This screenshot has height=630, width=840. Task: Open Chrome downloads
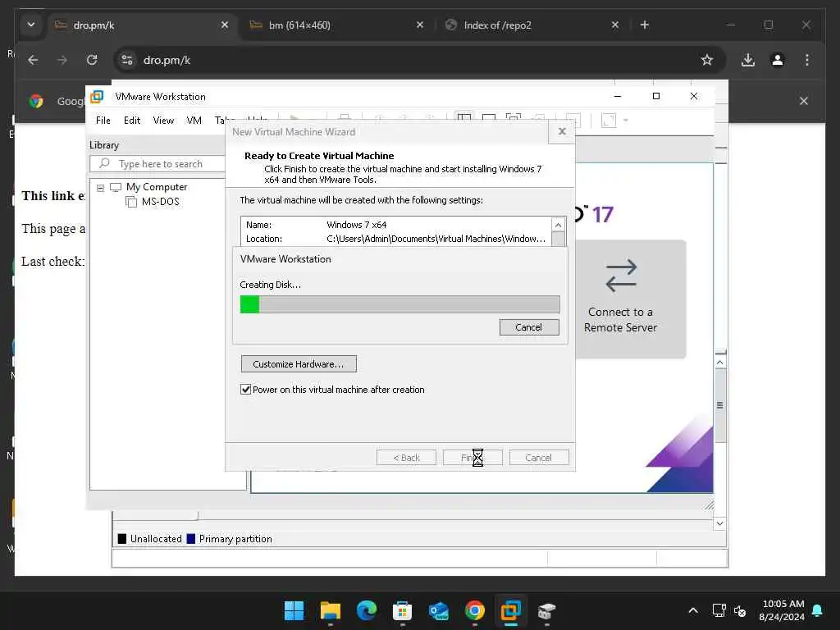click(x=748, y=60)
